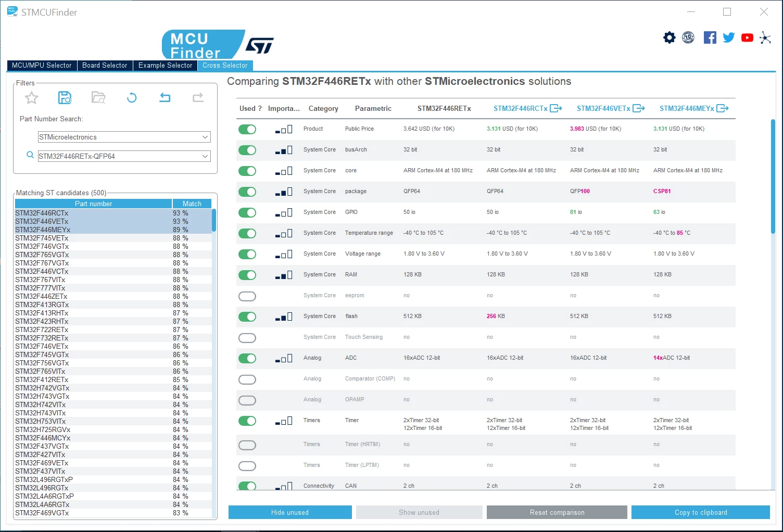Toggle off the CAN connectivity criterion

247,486
